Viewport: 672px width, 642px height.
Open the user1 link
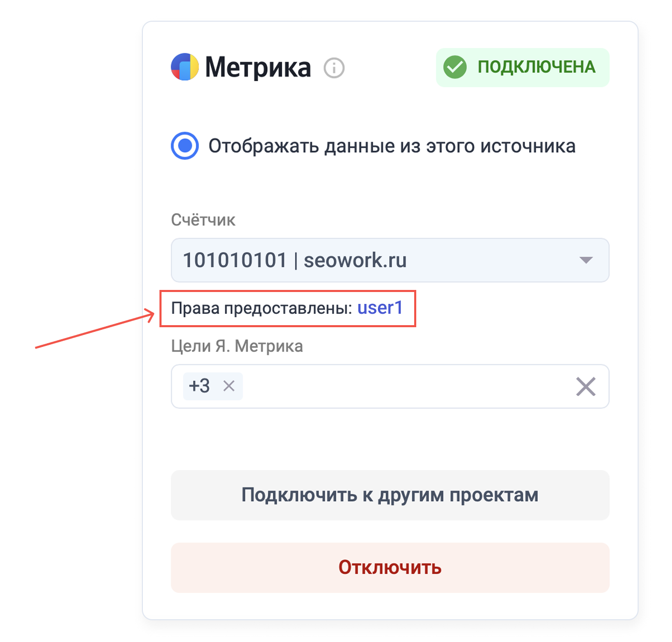click(x=380, y=308)
